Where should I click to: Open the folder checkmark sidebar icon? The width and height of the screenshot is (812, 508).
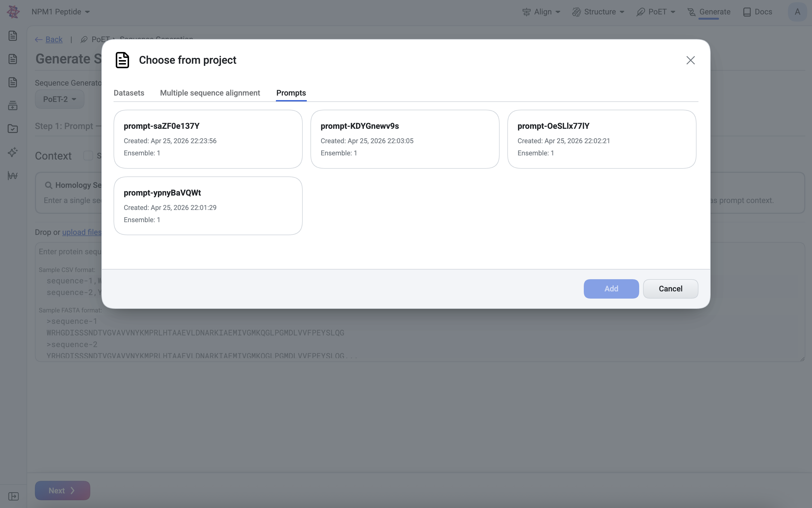pyautogui.click(x=13, y=129)
